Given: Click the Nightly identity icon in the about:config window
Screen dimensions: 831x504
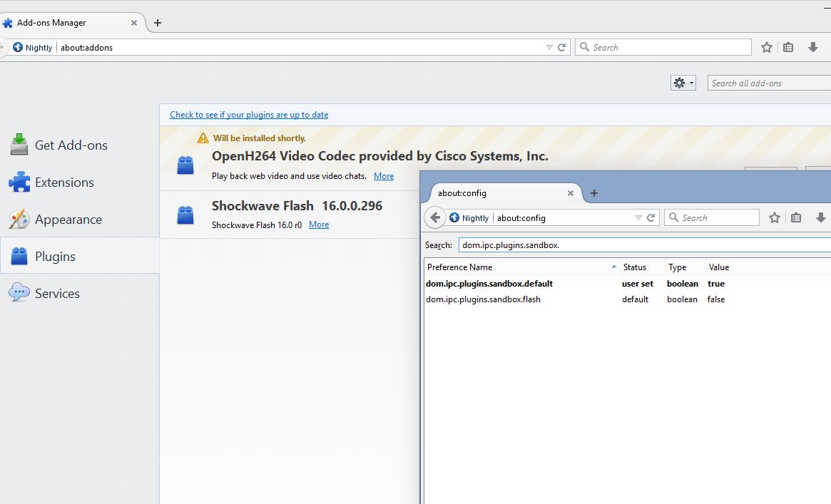Looking at the screenshot, I should 454,217.
